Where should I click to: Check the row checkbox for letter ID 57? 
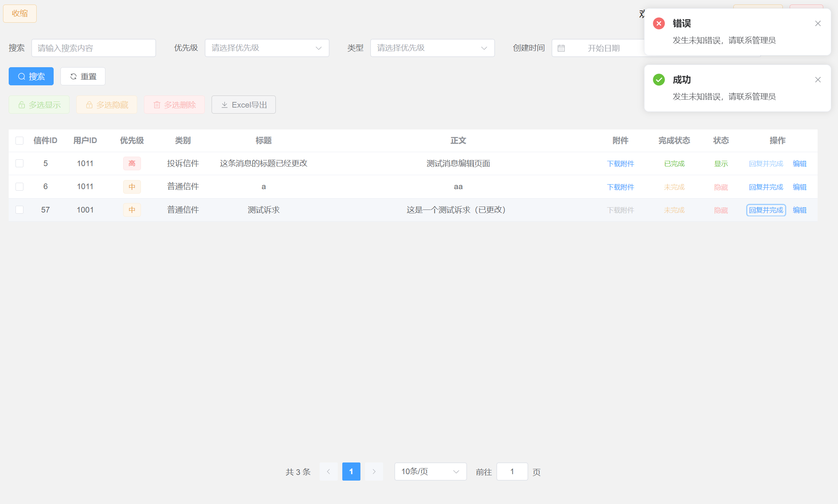(19, 210)
